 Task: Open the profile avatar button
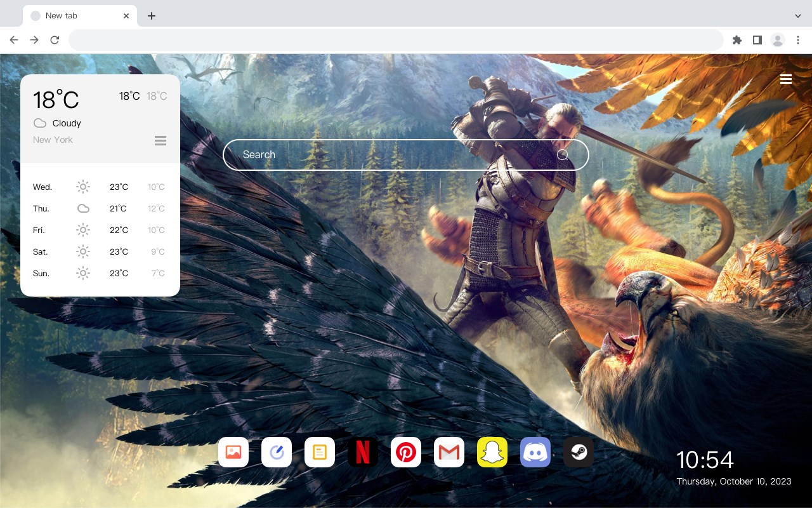(778, 40)
